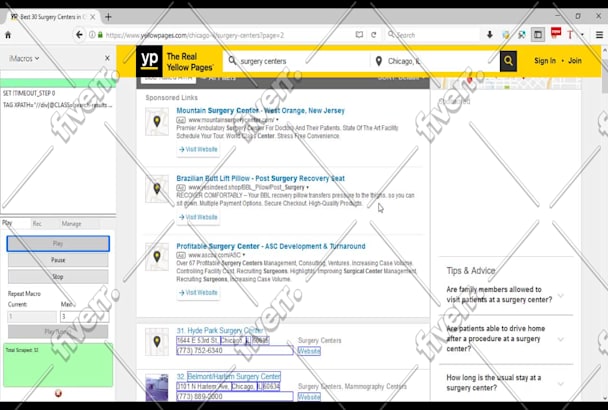Click the green padlock security icon
This screenshot has width=608, height=410.
tap(100, 35)
